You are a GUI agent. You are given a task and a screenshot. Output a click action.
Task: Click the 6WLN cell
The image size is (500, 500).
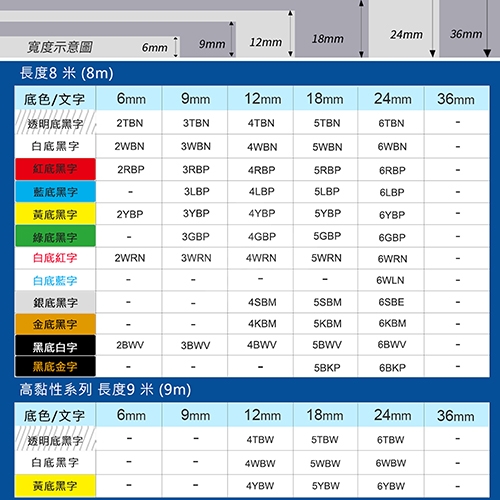390,280
